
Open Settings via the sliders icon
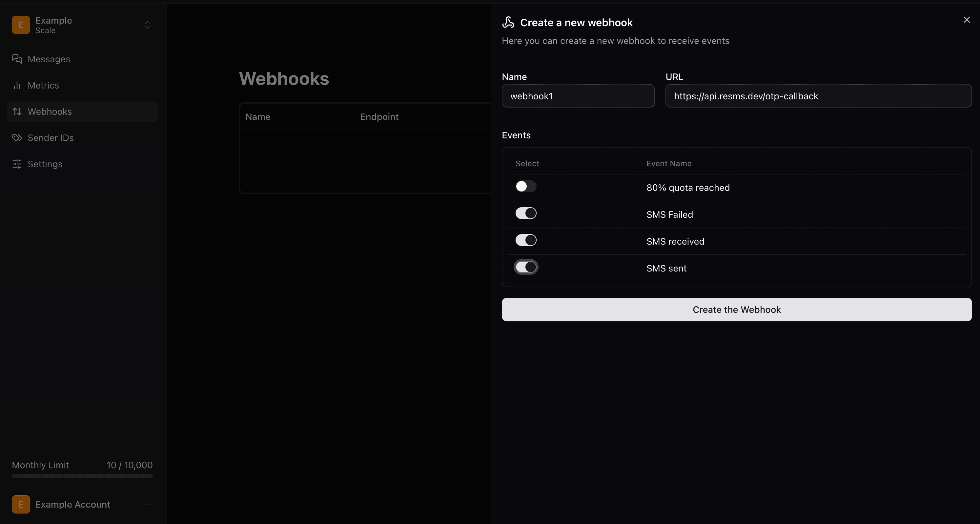[17, 164]
